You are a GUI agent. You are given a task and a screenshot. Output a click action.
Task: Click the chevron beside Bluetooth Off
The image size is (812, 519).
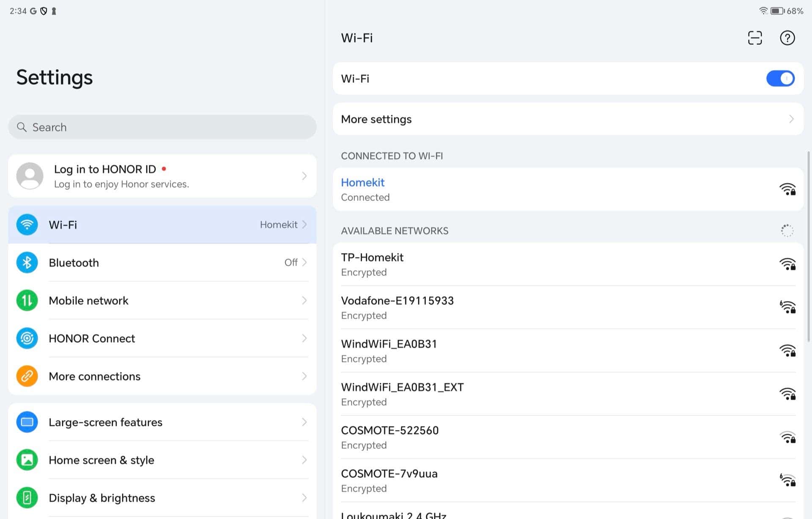pyautogui.click(x=304, y=262)
